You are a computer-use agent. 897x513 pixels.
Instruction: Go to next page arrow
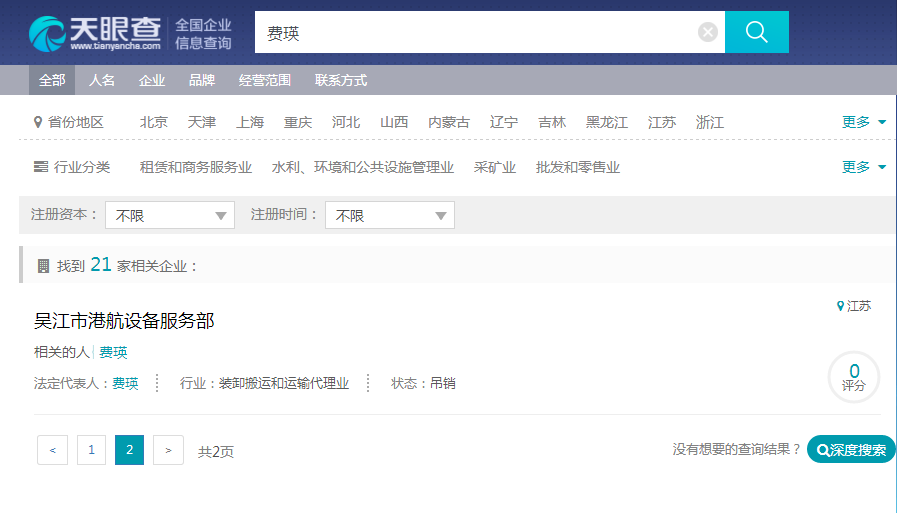tap(168, 450)
